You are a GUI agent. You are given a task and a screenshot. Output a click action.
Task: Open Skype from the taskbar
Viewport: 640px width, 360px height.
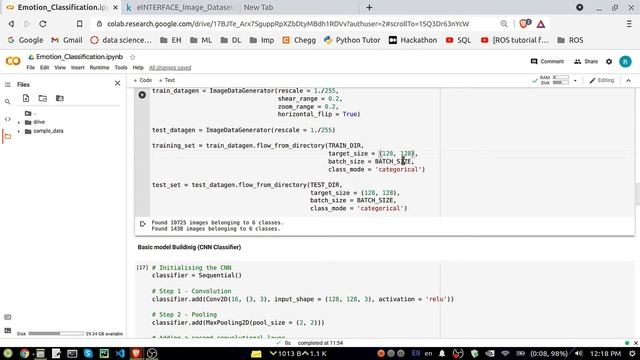88,353
